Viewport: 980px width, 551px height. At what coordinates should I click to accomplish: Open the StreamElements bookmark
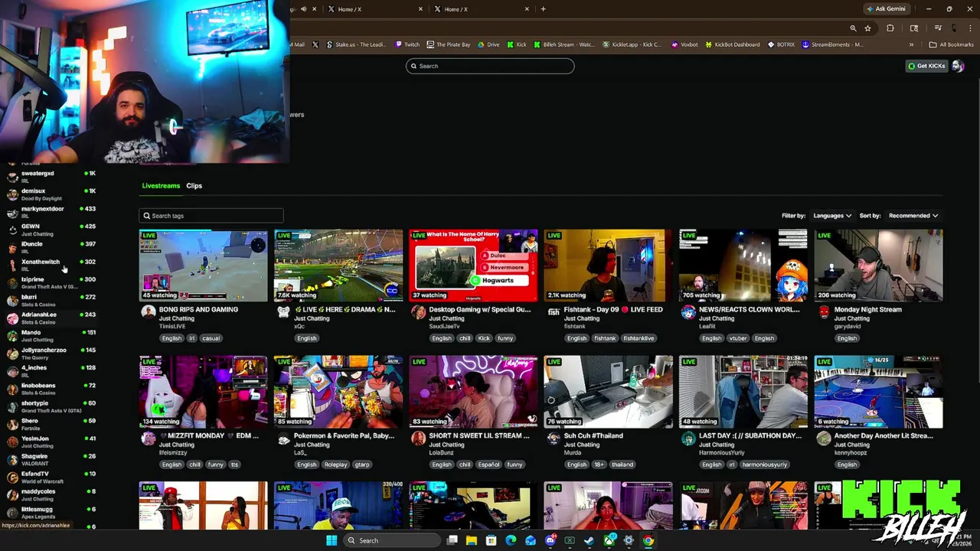pos(833,44)
